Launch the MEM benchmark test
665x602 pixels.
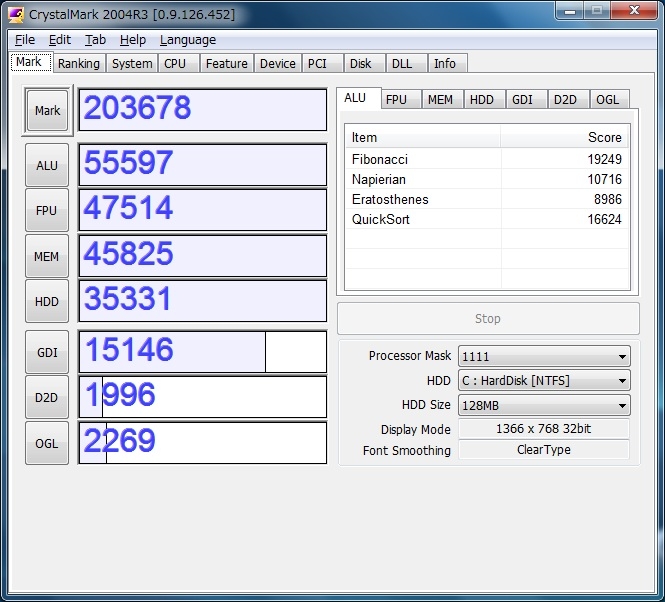pos(47,256)
